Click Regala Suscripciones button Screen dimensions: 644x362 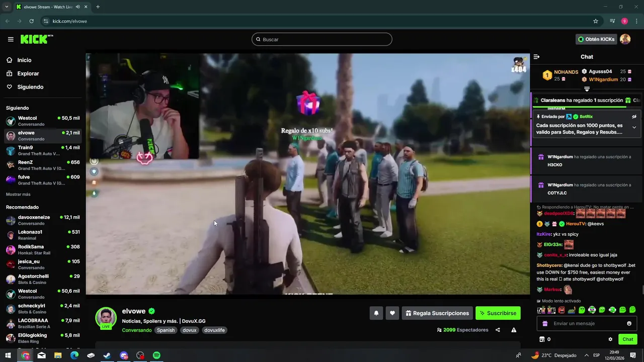pyautogui.click(x=437, y=313)
